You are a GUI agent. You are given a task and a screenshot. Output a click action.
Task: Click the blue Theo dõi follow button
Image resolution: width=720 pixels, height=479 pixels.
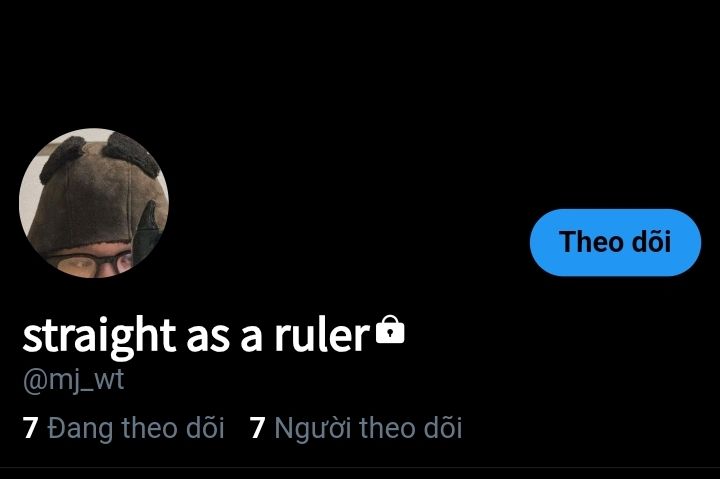point(615,242)
